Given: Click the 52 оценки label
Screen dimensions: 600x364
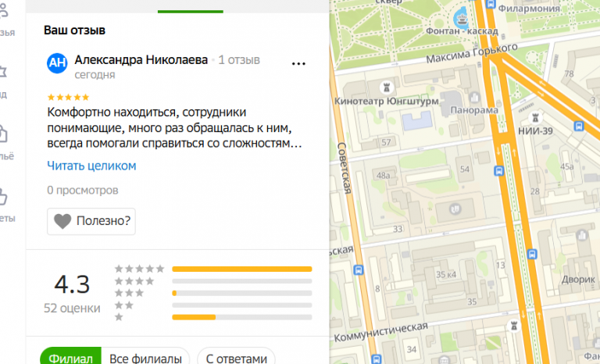Looking at the screenshot, I should pyautogui.click(x=72, y=308).
